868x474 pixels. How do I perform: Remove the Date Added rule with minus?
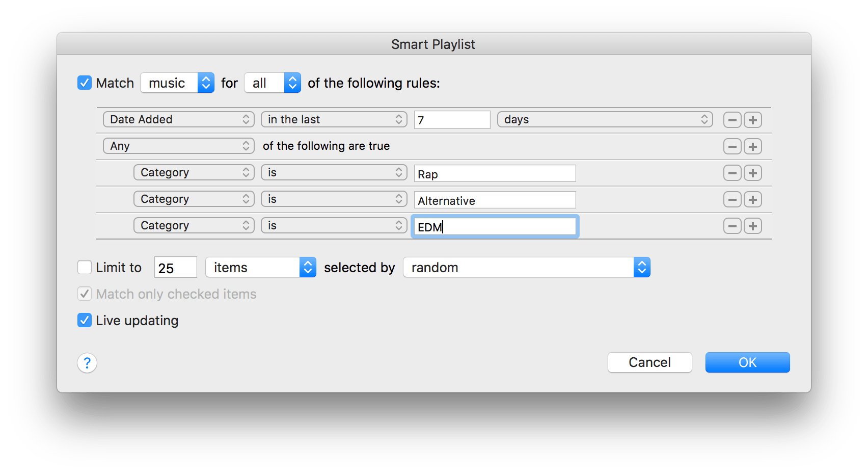point(732,120)
